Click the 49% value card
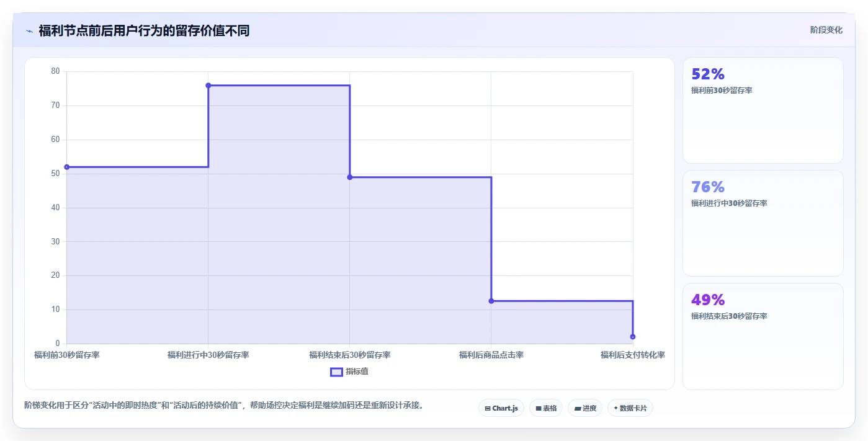The height and width of the screenshot is (441, 868). coord(763,336)
